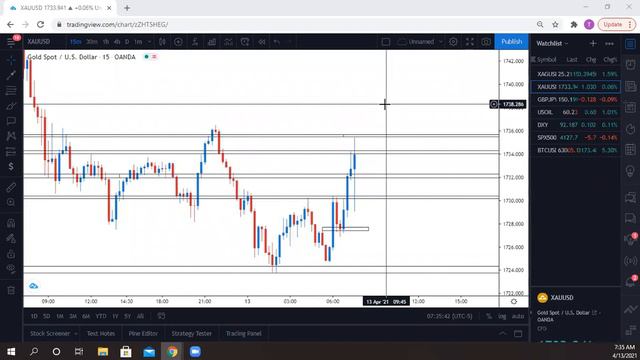Switch to the 1h timeframe

pos(106,42)
